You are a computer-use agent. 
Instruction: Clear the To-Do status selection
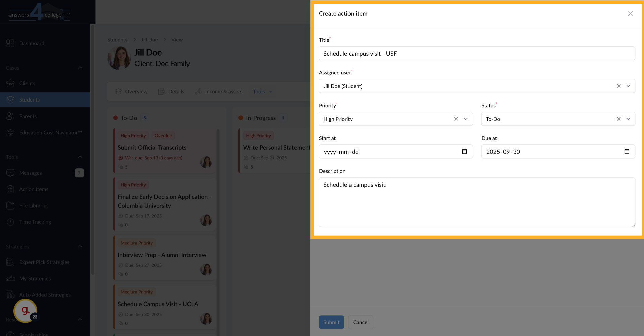click(619, 119)
